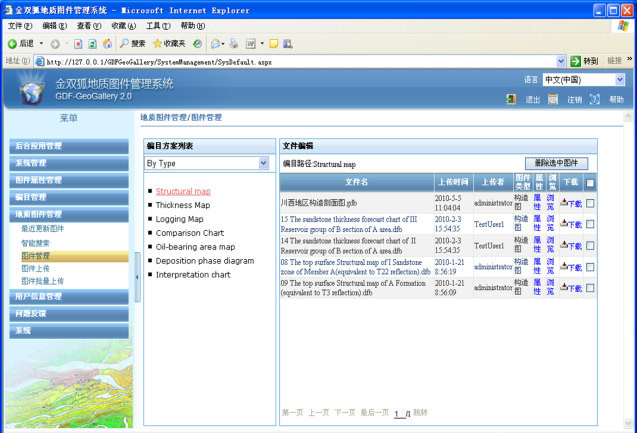Click the 删除选中图件 button
637x433 pixels.
tap(556, 163)
